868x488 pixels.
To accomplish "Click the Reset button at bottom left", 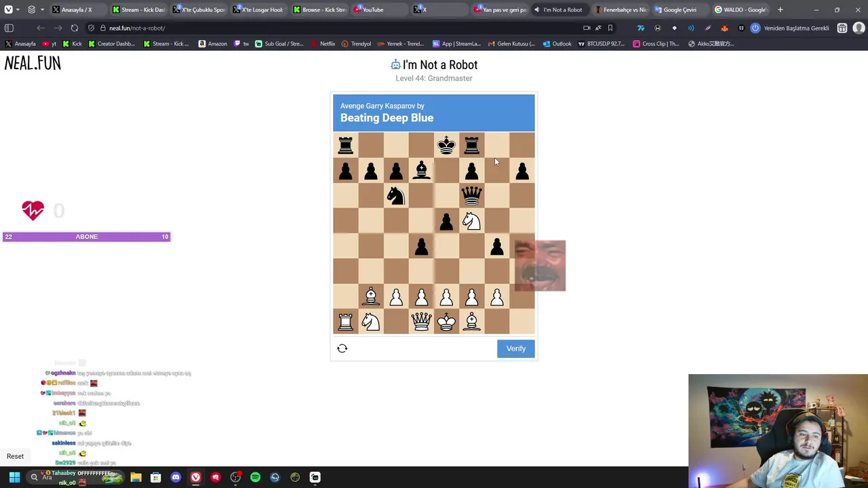I will click(15, 456).
